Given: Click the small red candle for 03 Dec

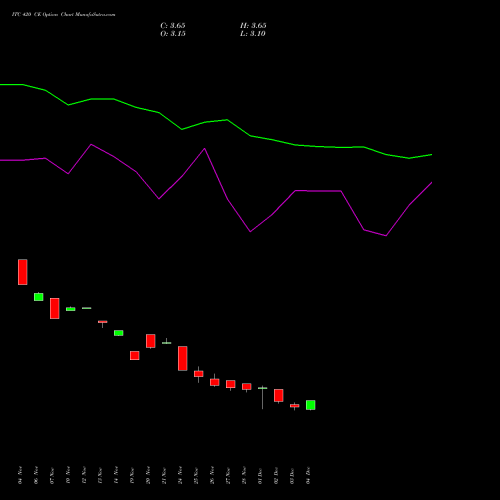Looking at the screenshot, I should tap(295, 406).
